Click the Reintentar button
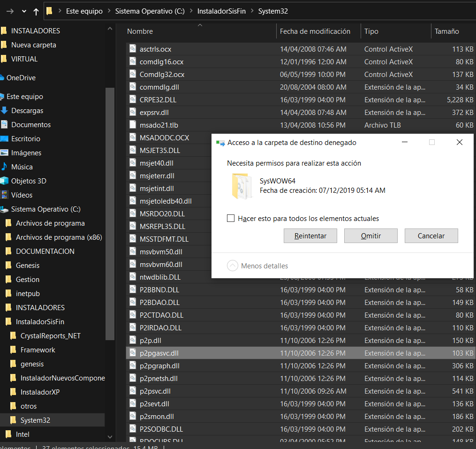 click(x=310, y=236)
